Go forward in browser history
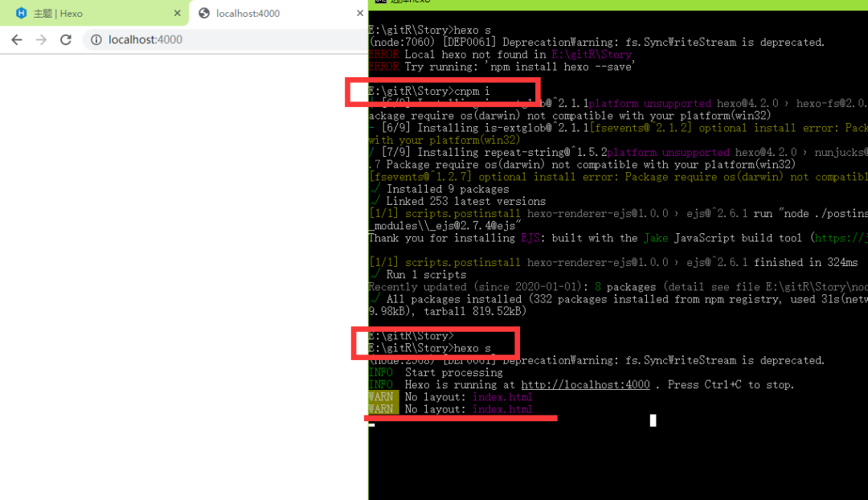 coord(42,40)
